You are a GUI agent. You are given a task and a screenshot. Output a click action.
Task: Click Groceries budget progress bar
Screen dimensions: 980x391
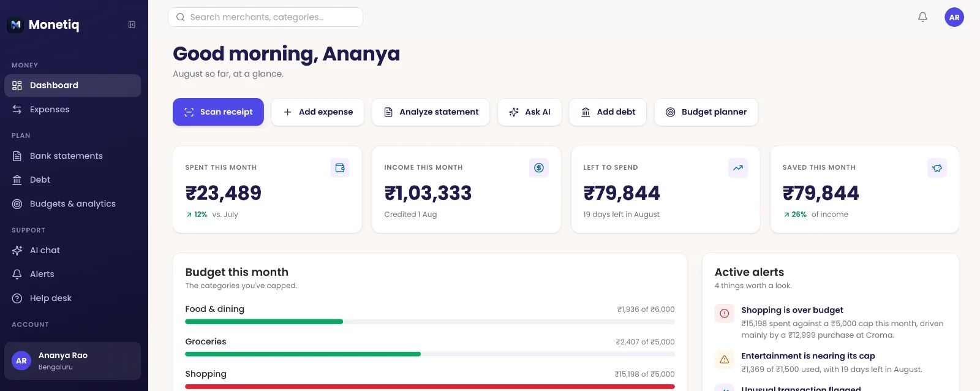pyautogui.click(x=430, y=354)
